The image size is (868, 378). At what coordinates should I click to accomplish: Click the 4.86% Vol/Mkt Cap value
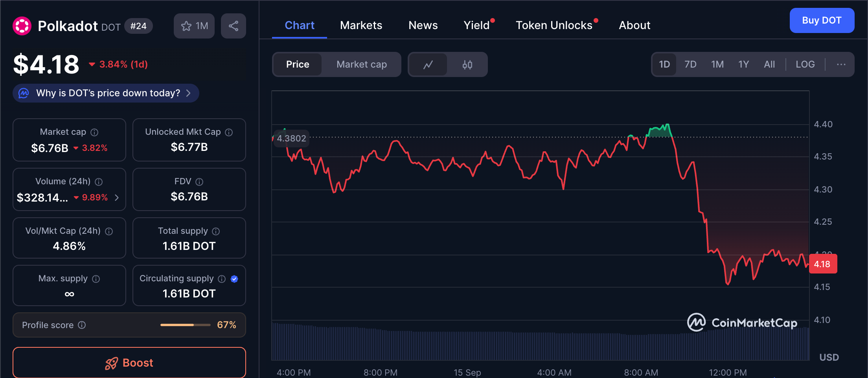click(69, 246)
